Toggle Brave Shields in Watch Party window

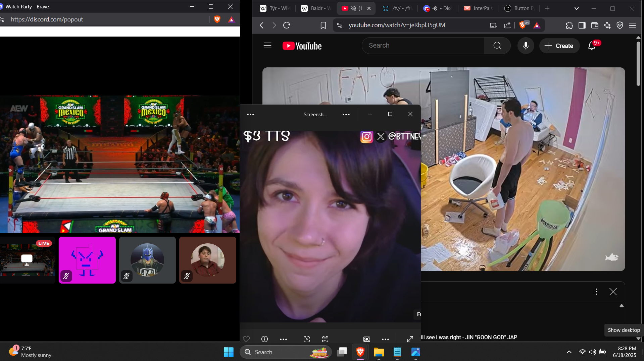217,19
